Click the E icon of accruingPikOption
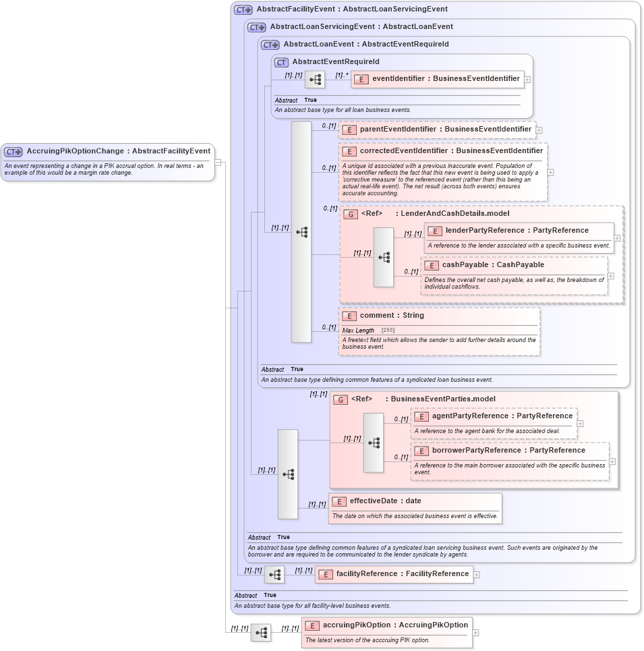The width and height of the screenshot is (644, 651). [x=311, y=625]
